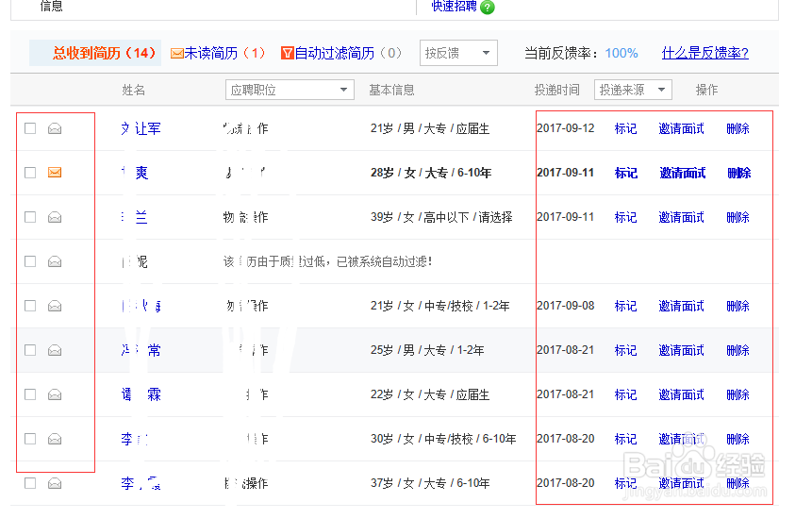Click the green help icon beside 快速招聘
This screenshot has height=519, width=812.
487,8
